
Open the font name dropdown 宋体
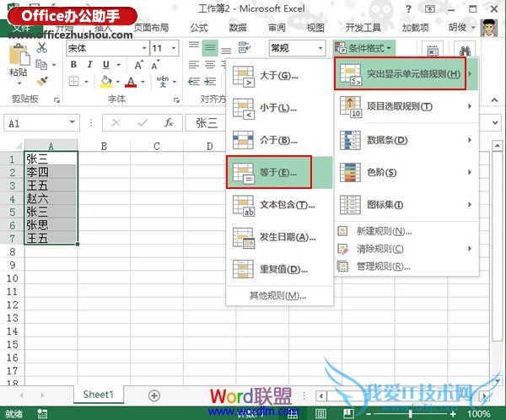pyautogui.click(x=144, y=48)
